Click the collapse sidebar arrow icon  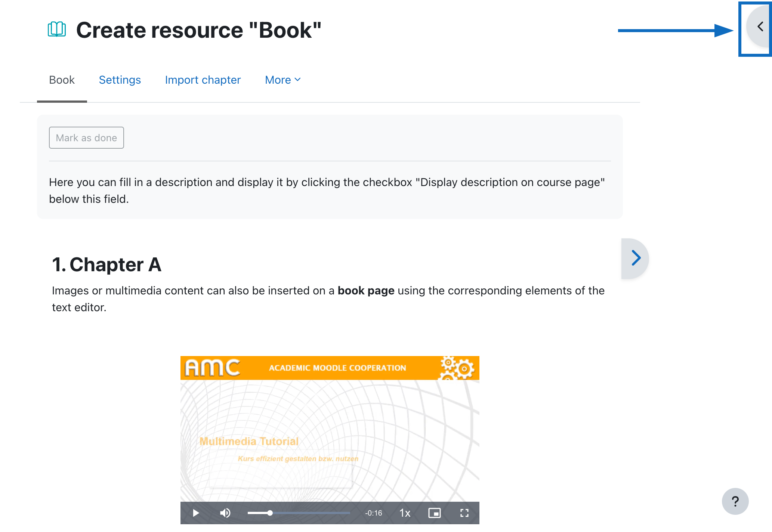point(759,28)
